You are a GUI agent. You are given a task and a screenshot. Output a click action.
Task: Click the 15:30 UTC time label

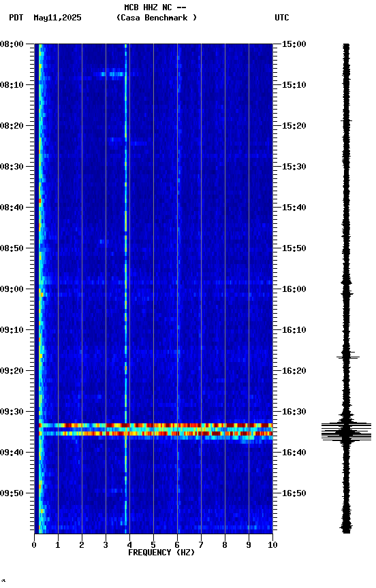294,167
